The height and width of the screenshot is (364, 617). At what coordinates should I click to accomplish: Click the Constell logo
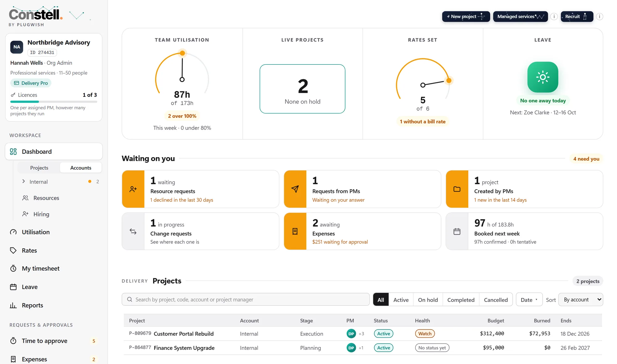pyautogui.click(x=36, y=14)
